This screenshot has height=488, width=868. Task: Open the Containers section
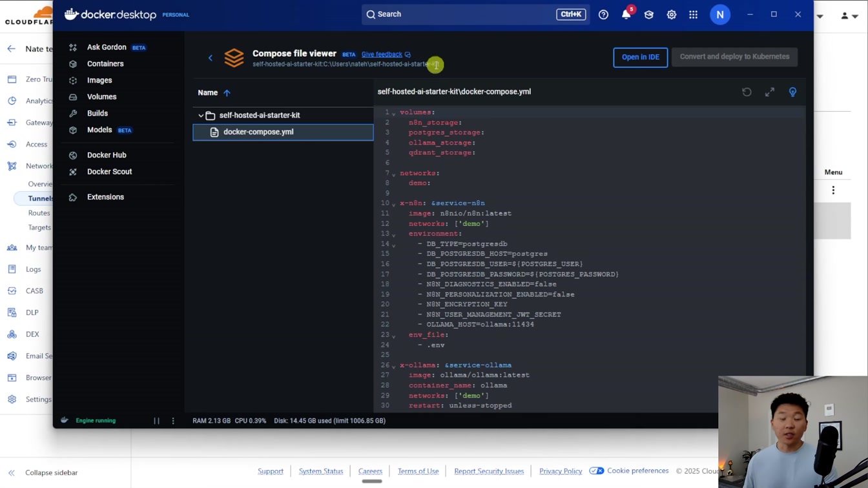coord(105,64)
